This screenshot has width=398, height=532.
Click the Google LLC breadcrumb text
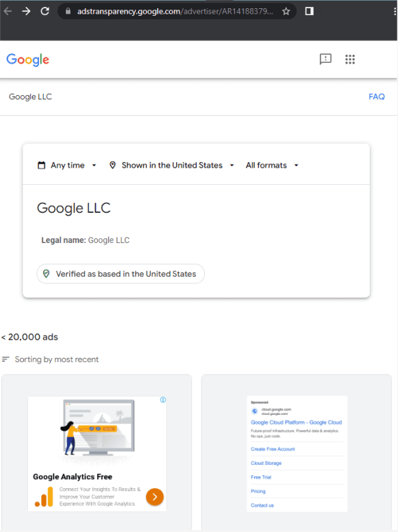(x=30, y=97)
